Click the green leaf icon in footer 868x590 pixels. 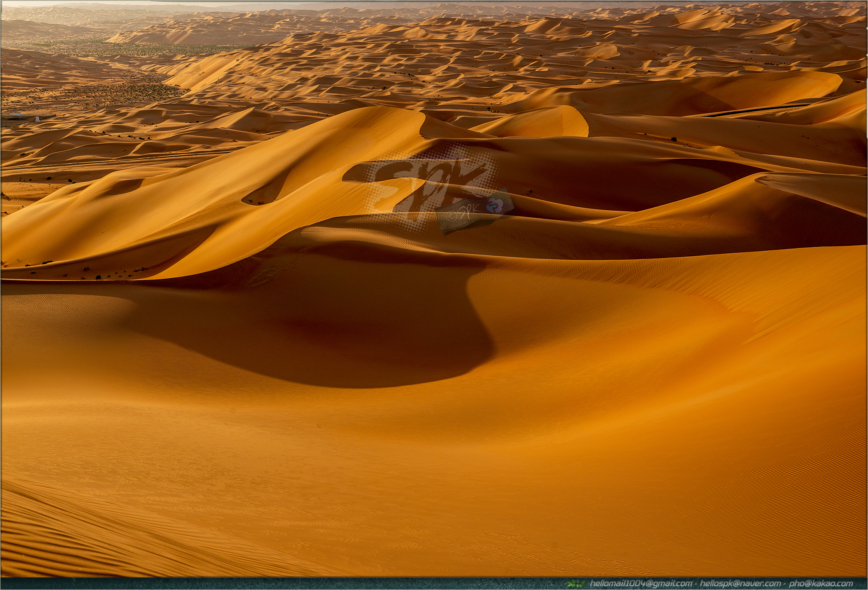tap(576, 584)
